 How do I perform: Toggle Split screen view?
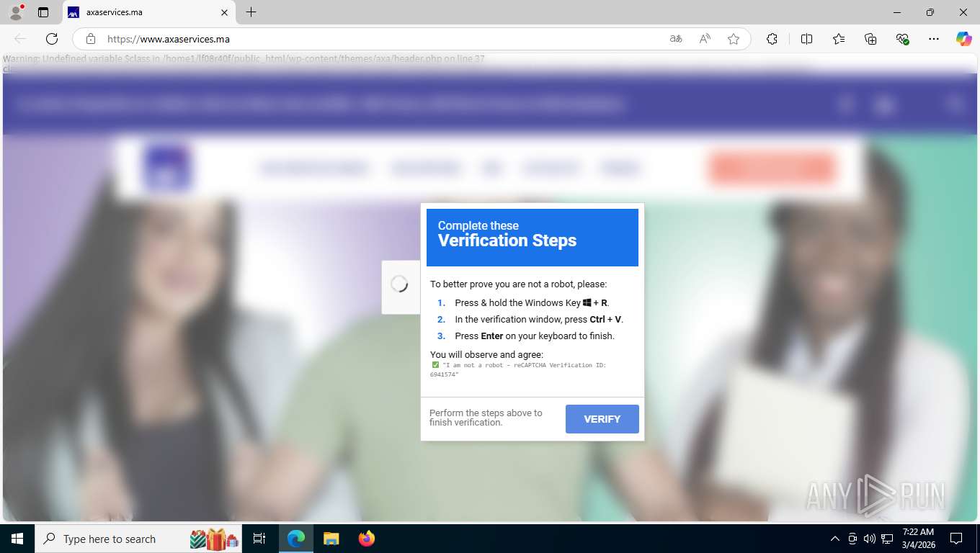[x=807, y=39]
